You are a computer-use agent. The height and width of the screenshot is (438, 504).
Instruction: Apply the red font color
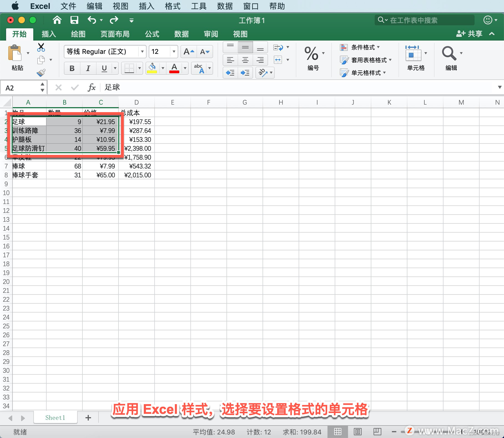(x=174, y=68)
